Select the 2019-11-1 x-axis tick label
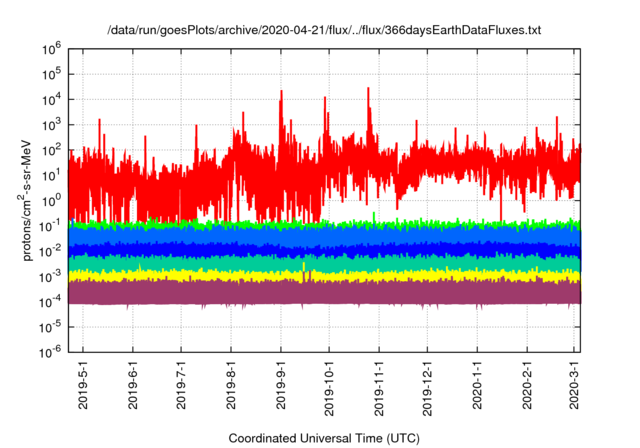 [379, 388]
